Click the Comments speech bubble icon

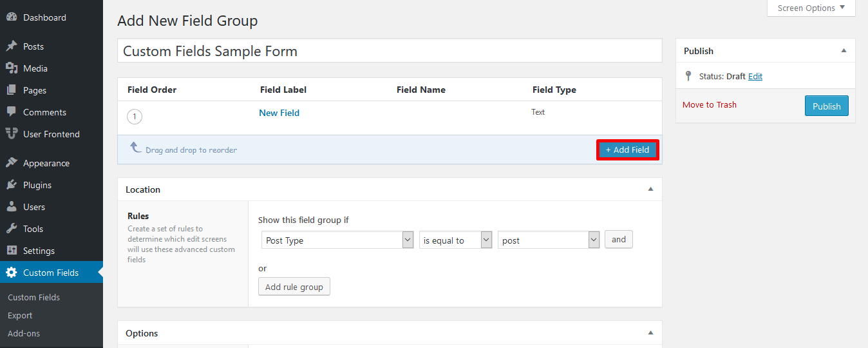pyautogui.click(x=12, y=112)
